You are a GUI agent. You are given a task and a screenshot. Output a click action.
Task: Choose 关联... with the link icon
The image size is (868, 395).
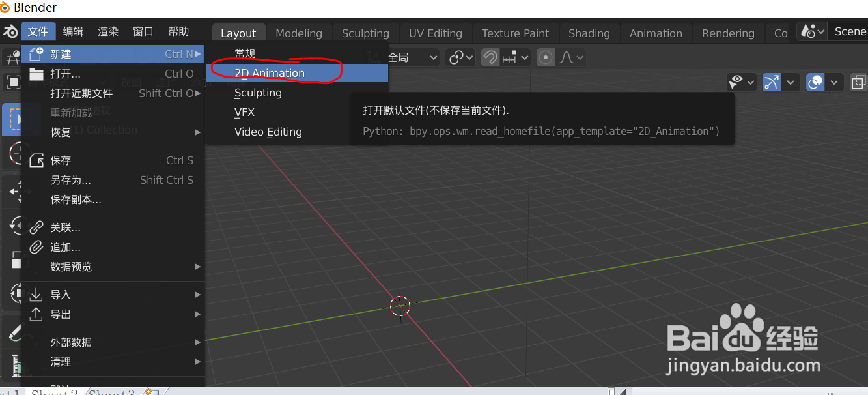point(113,227)
